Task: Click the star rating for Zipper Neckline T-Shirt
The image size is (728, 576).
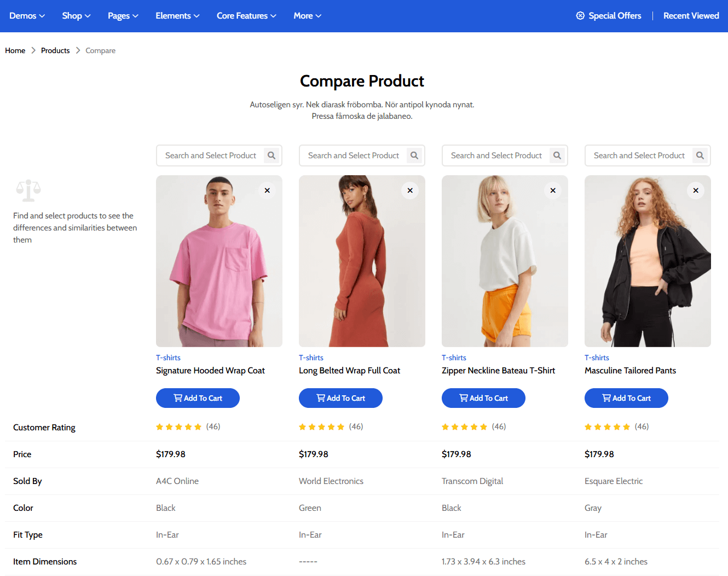Action: pyautogui.click(x=464, y=427)
